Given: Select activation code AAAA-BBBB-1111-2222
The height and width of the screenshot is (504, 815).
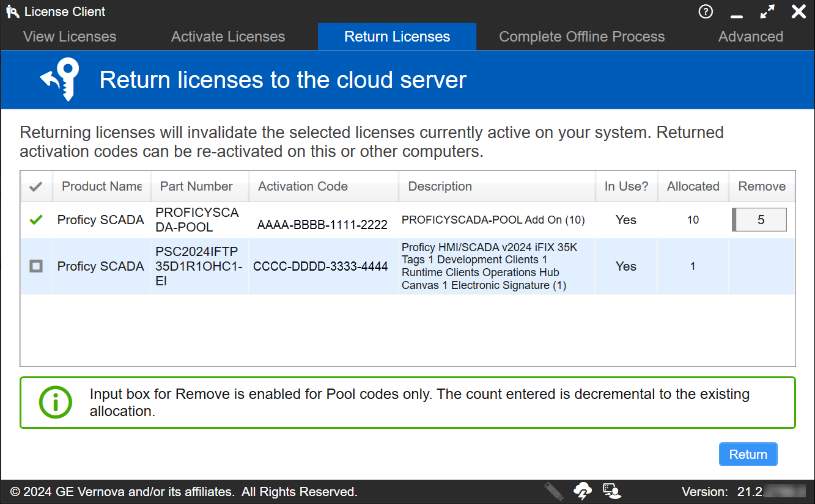Looking at the screenshot, I should [322, 225].
